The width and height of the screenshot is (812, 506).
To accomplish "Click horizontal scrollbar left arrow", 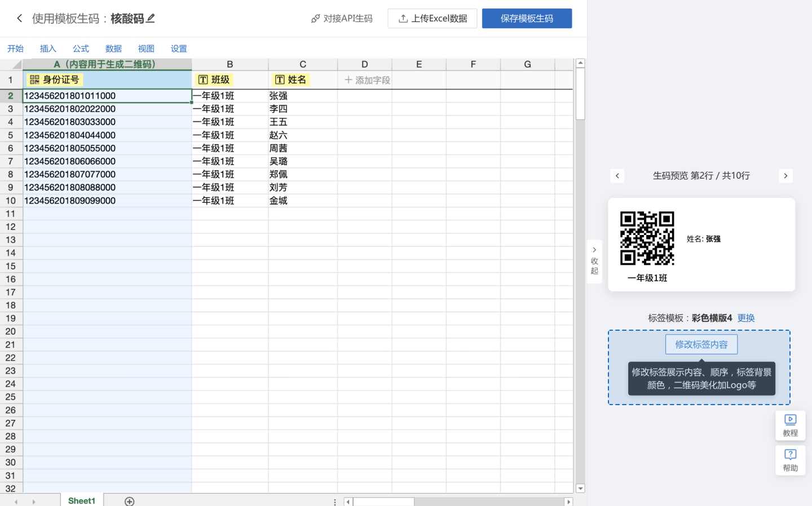I will click(x=348, y=501).
